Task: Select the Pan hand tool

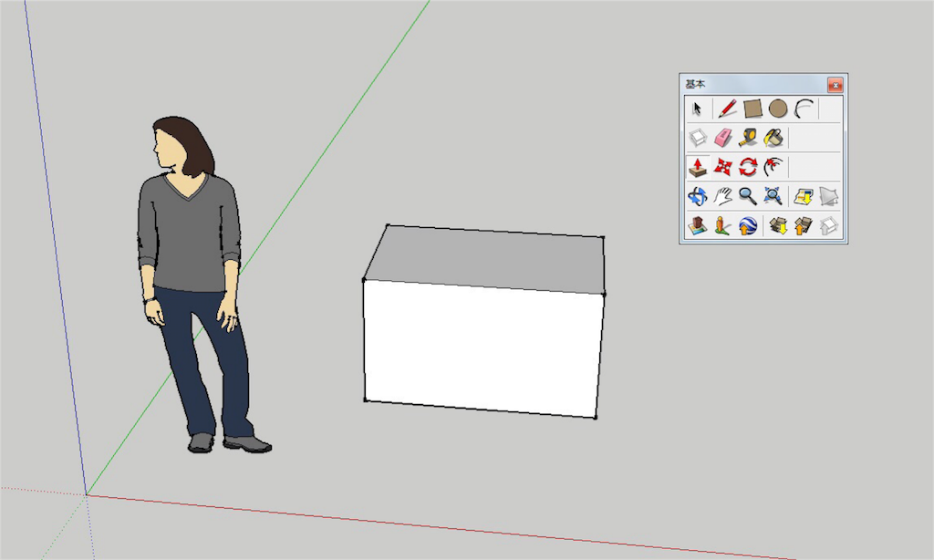Action: click(722, 196)
